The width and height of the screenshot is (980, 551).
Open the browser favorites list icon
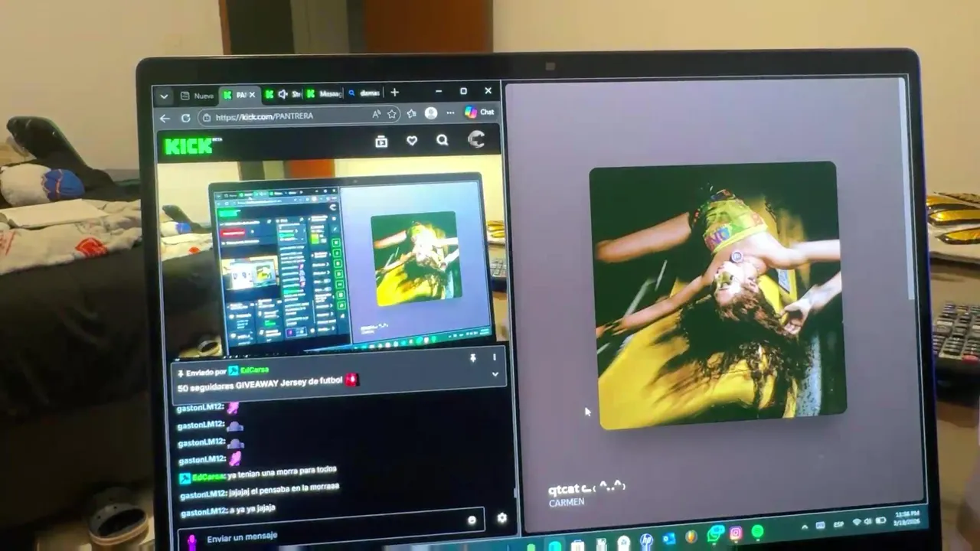coord(412,114)
